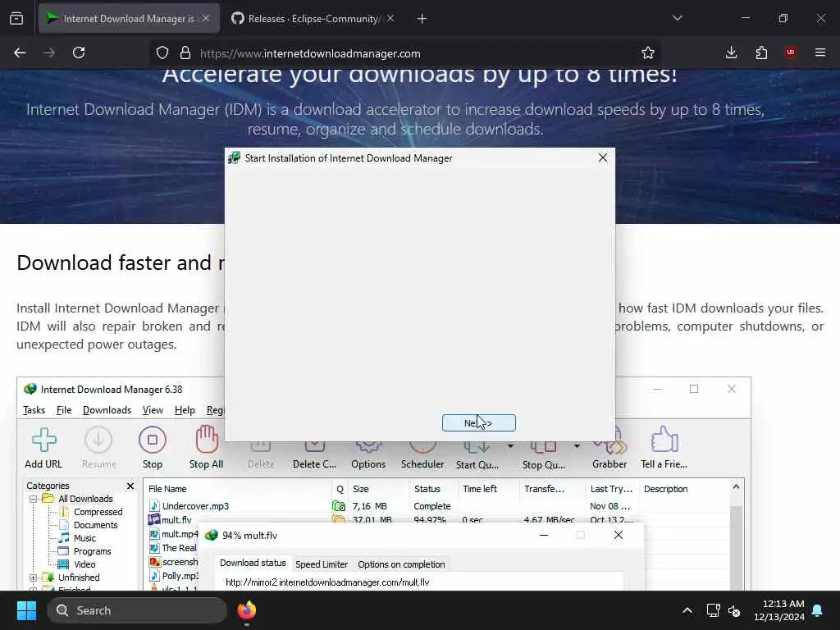Switch to Options on completion tab
840x630 pixels.
(x=401, y=564)
